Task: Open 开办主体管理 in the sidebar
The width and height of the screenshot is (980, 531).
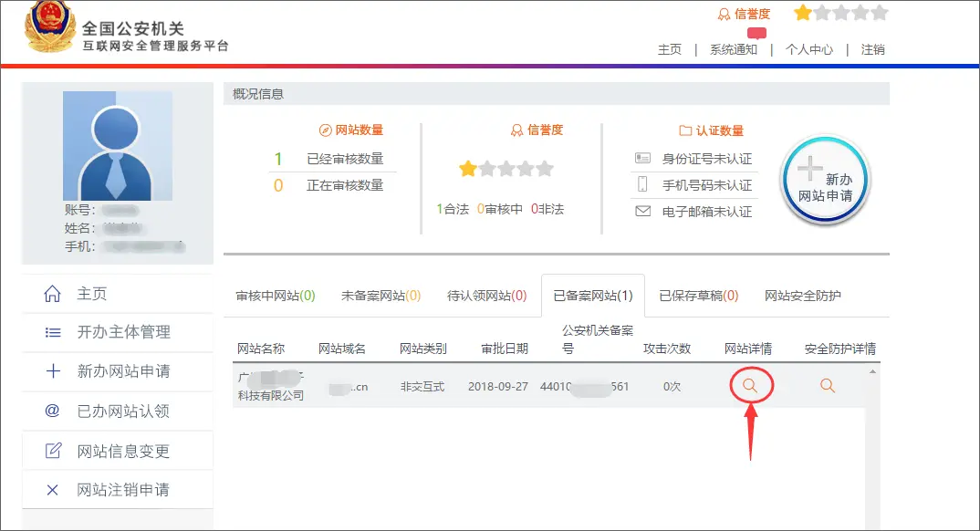Action: 123,332
